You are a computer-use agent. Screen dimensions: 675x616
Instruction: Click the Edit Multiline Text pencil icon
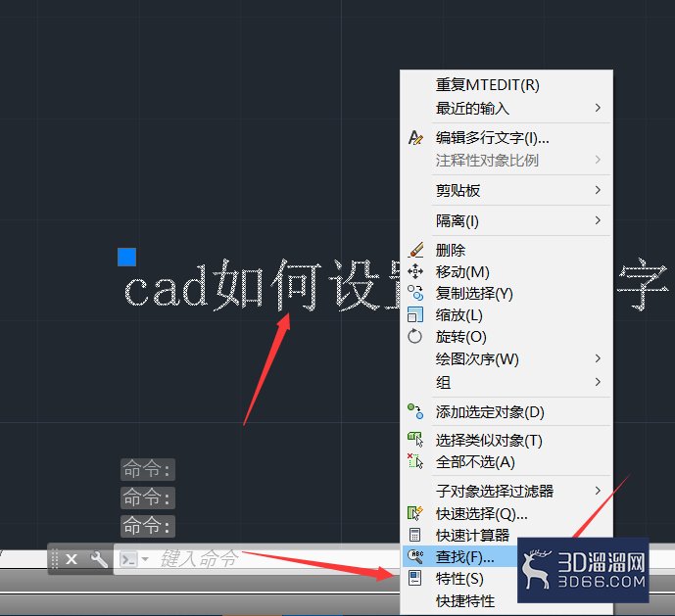coord(415,138)
